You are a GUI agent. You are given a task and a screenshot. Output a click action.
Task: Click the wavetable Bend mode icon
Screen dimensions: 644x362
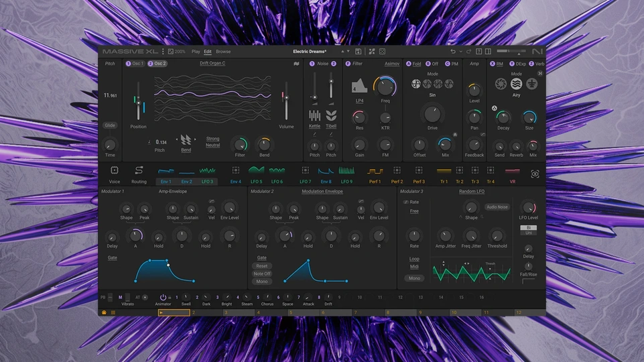(186, 139)
